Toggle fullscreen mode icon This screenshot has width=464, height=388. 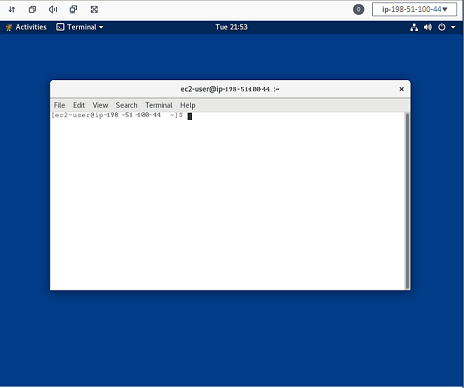click(x=94, y=9)
